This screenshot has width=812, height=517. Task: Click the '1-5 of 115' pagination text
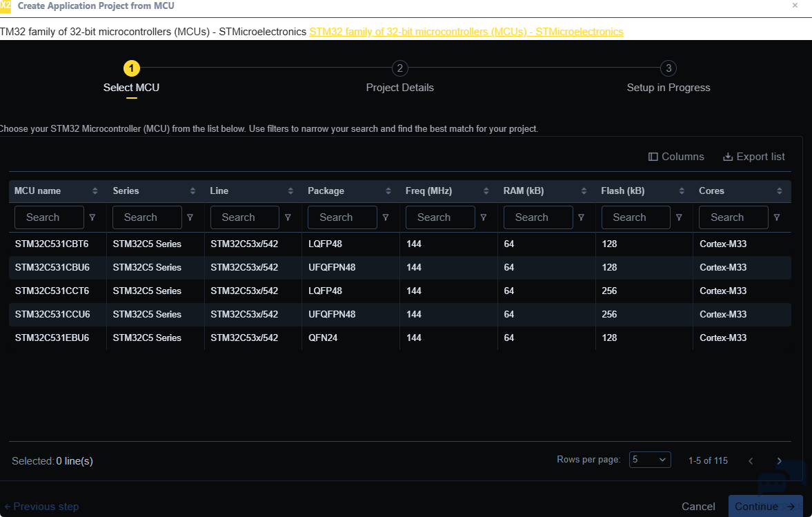pos(708,460)
